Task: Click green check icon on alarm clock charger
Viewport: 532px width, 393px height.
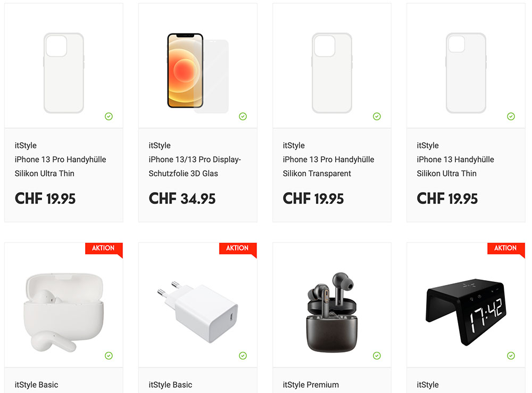Action: point(511,356)
